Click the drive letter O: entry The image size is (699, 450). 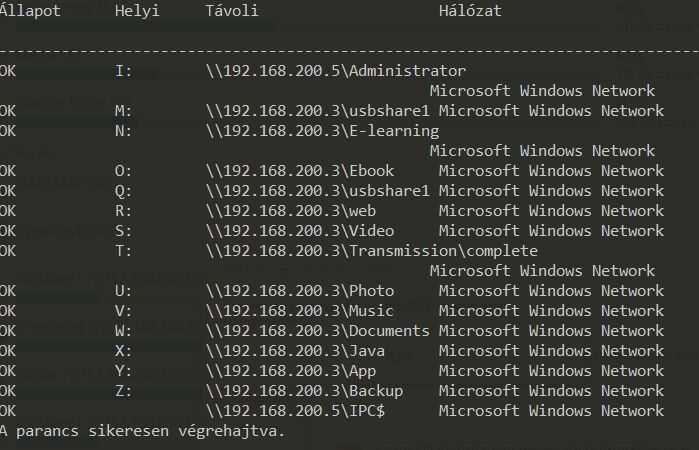pyautogui.click(x=123, y=171)
